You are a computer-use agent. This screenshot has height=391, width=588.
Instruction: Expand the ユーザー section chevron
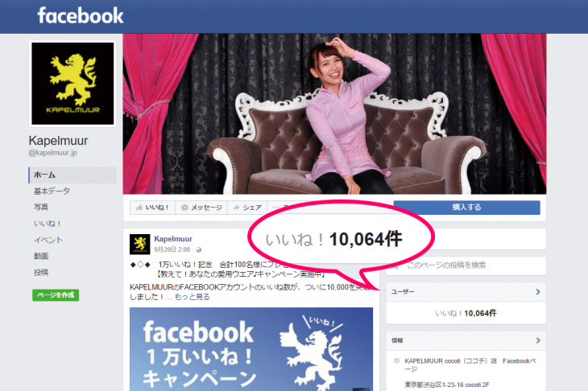tap(538, 292)
